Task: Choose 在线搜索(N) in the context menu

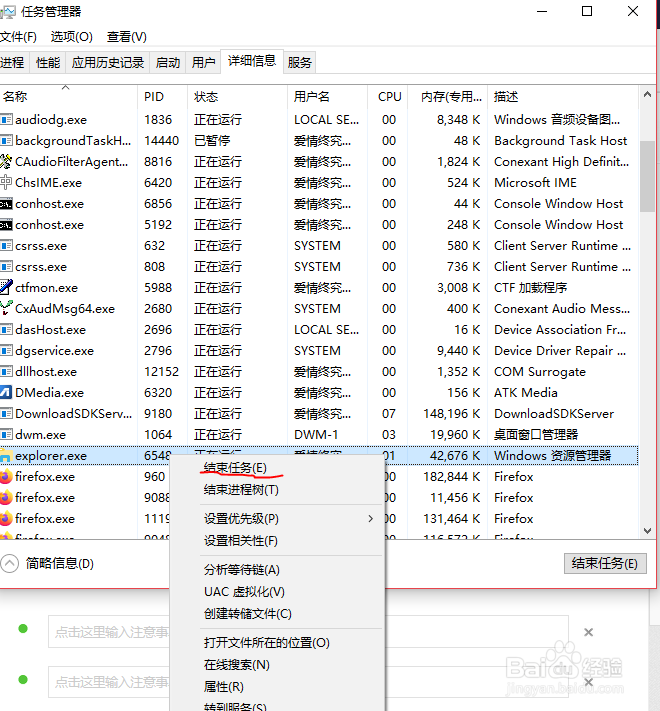Action: [x=237, y=665]
